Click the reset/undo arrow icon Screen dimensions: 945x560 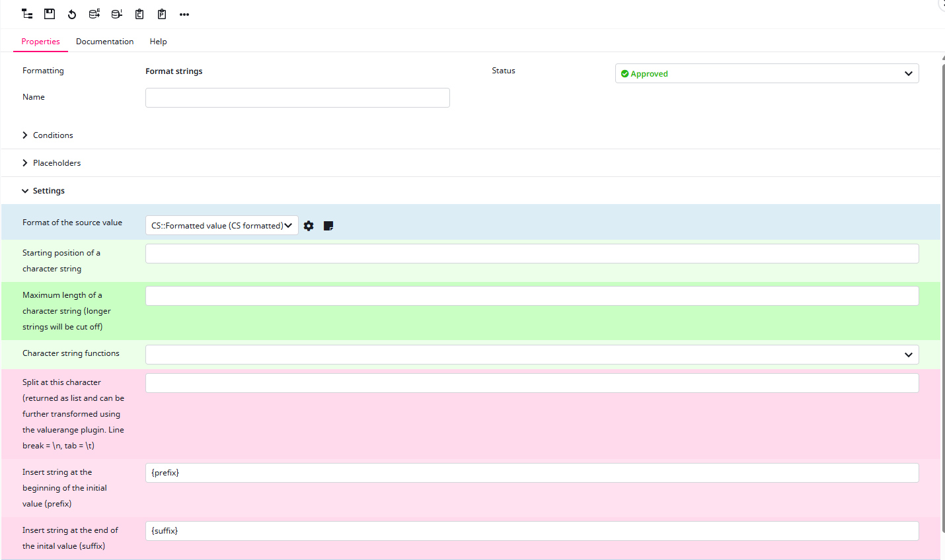pos(72,14)
